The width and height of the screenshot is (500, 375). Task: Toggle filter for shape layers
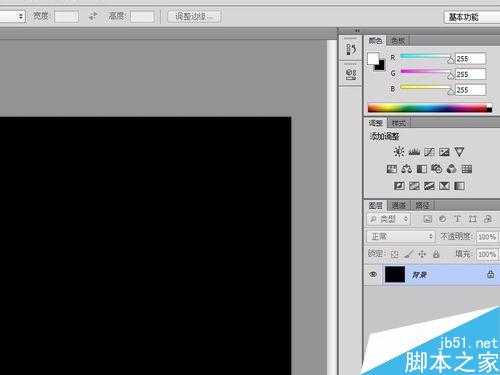[x=473, y=219]
